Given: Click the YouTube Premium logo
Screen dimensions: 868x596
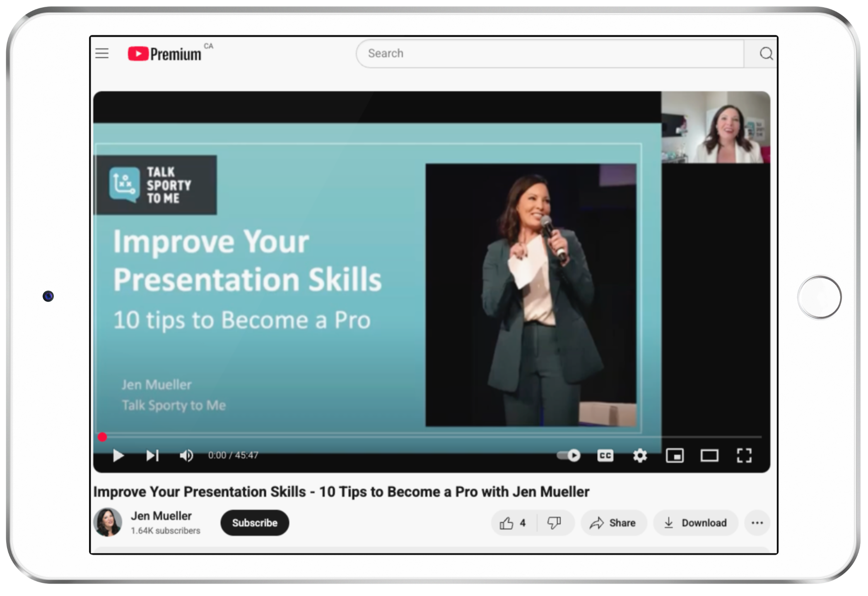Looking at the screenshot, I should (x=165, y=54).
